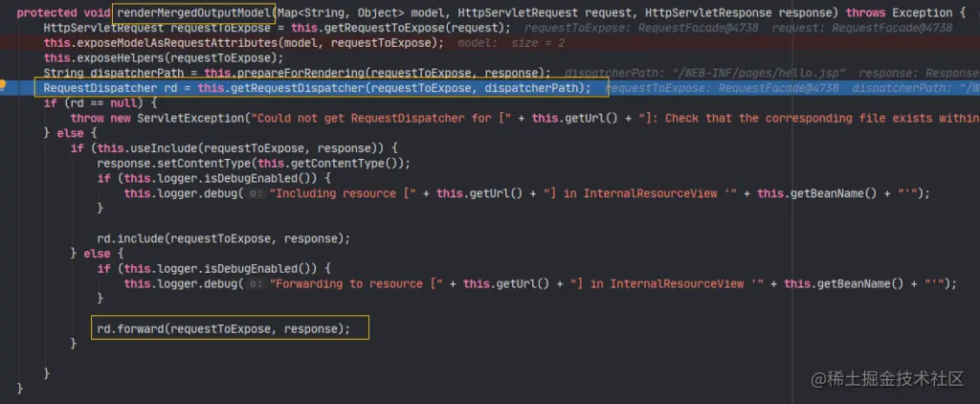Image resolution: width=980 pixels, height=404 pixels.
Task: Click the yellow intention lightbulb icon
Action: (x=3, y=86)
